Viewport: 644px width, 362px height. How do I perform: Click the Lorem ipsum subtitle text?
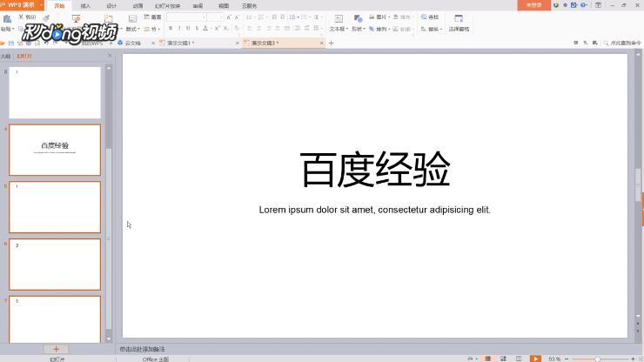[374, 210]
